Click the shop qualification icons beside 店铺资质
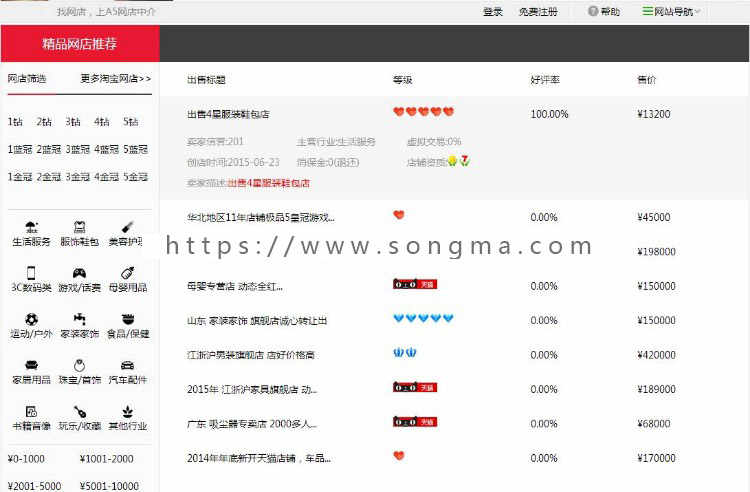This screenshot has width=750, height=492. pos(458,161)
